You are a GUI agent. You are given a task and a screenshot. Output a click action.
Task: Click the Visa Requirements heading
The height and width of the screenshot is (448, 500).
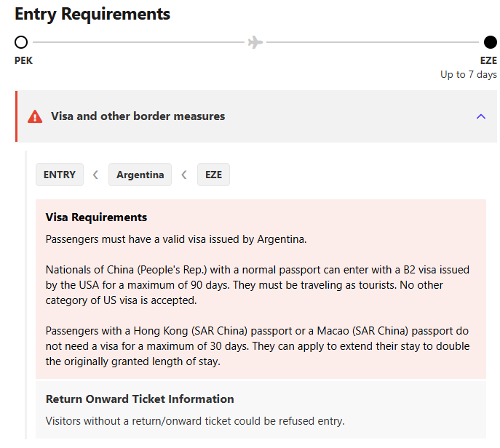(96, 217)
